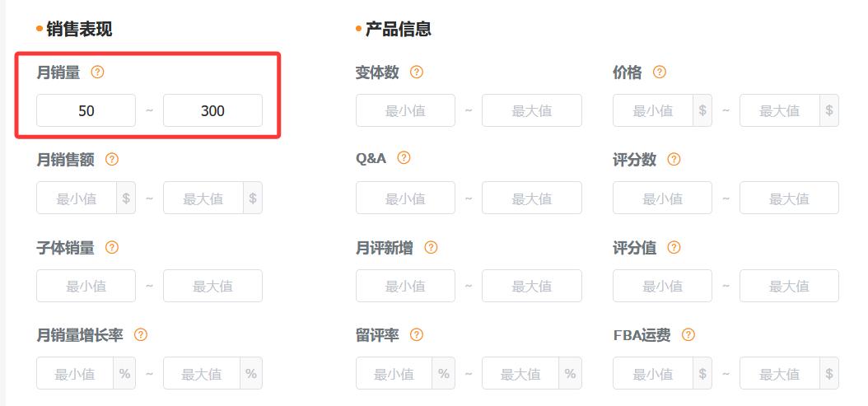
Task: Click the help icon next to 价格
Action: click(659, 72)
